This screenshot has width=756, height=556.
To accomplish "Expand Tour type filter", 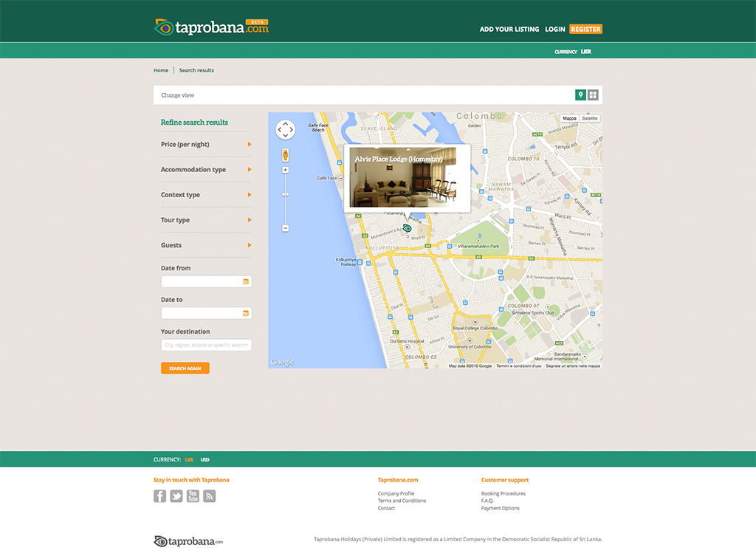I will (207, 220).
